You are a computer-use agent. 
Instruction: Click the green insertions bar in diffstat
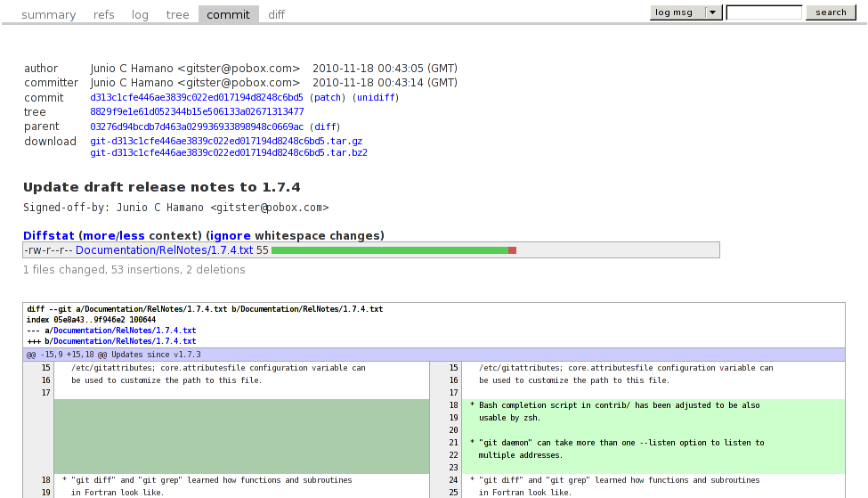390,250
